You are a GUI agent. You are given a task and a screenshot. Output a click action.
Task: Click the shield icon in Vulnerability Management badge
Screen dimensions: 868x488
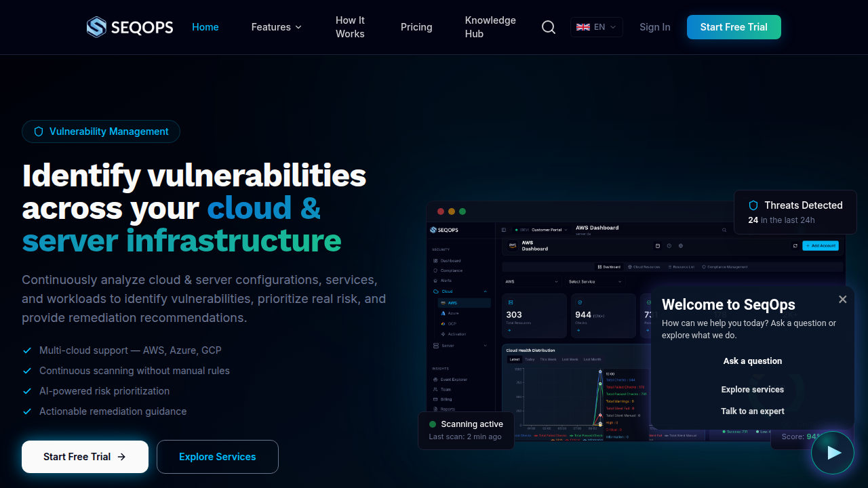39,131
